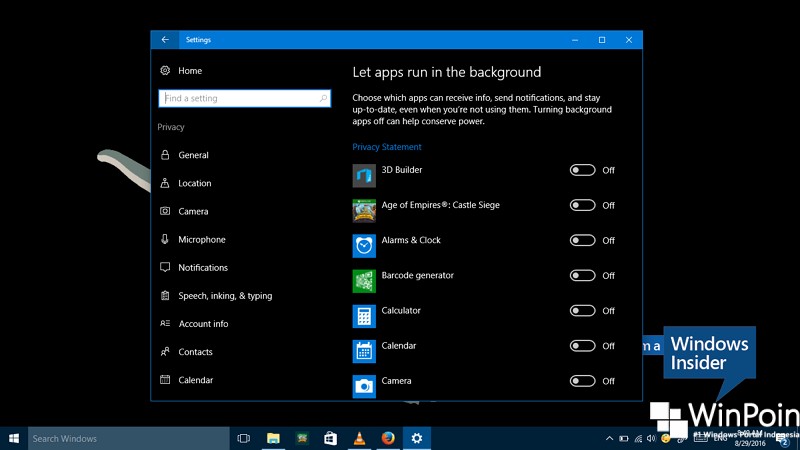The image size is (800, 450).
Task: Show hidden system tray icons chevron
Action: click(x=609, y=438)
